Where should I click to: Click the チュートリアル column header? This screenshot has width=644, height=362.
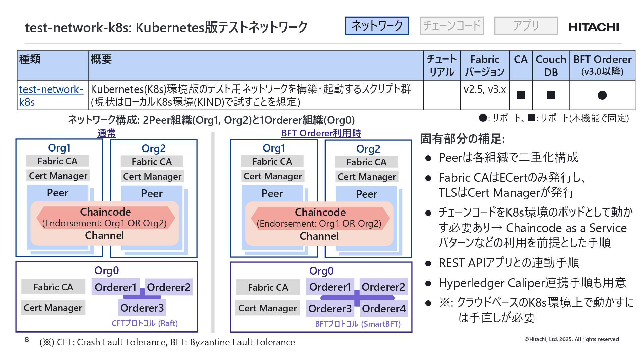click(x=441, y=65)
